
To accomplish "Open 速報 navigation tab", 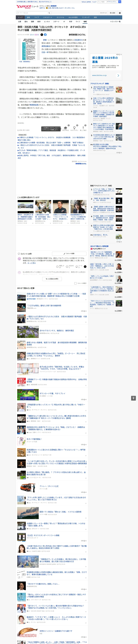I will [28, 17].
